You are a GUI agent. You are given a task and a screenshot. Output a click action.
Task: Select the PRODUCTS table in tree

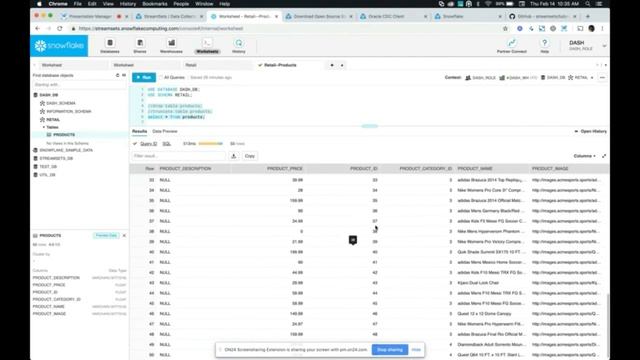tap(64, 135)
